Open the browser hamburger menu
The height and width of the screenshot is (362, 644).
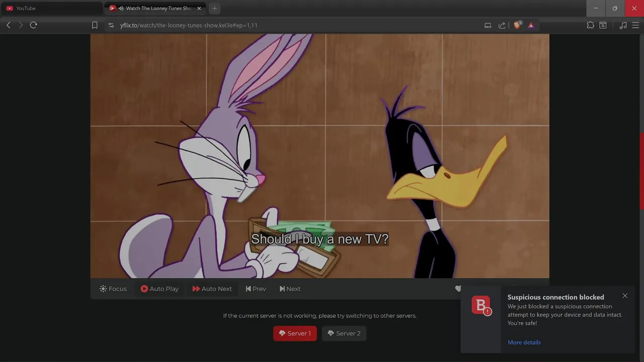[x=635, y=25]
